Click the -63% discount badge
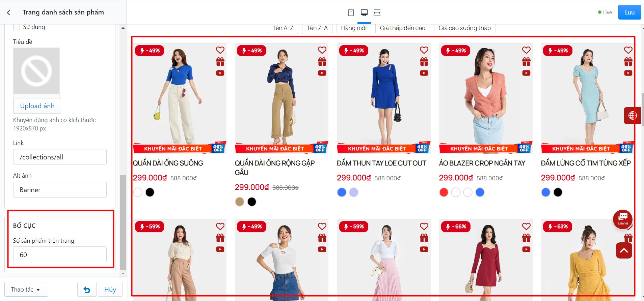 coord(558,227)
